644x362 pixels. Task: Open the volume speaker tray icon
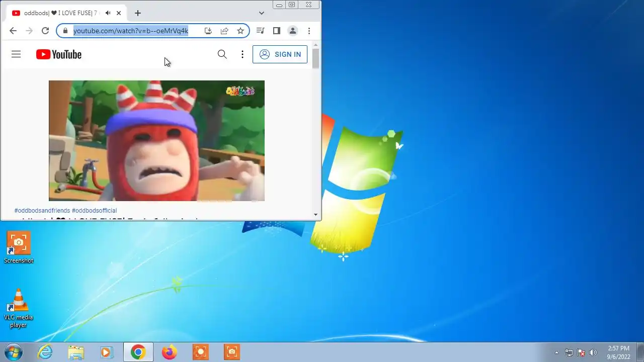click(x=593, y=352)
